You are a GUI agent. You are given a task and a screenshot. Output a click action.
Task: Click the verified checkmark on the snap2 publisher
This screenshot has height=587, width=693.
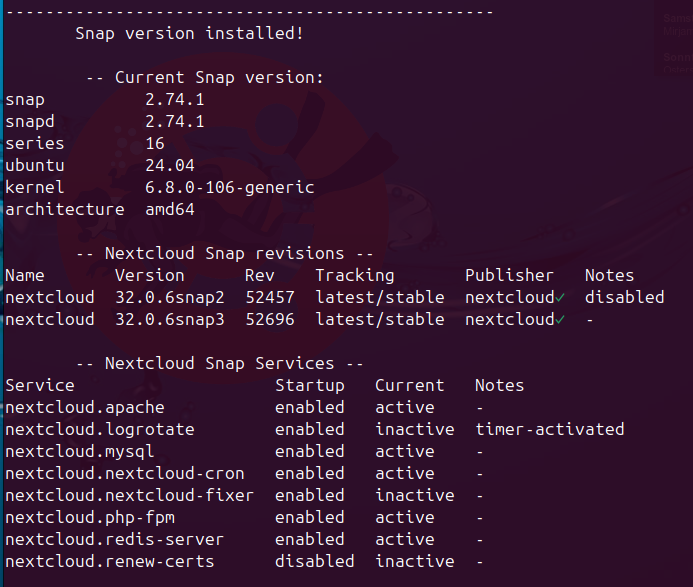coord(560,297)
